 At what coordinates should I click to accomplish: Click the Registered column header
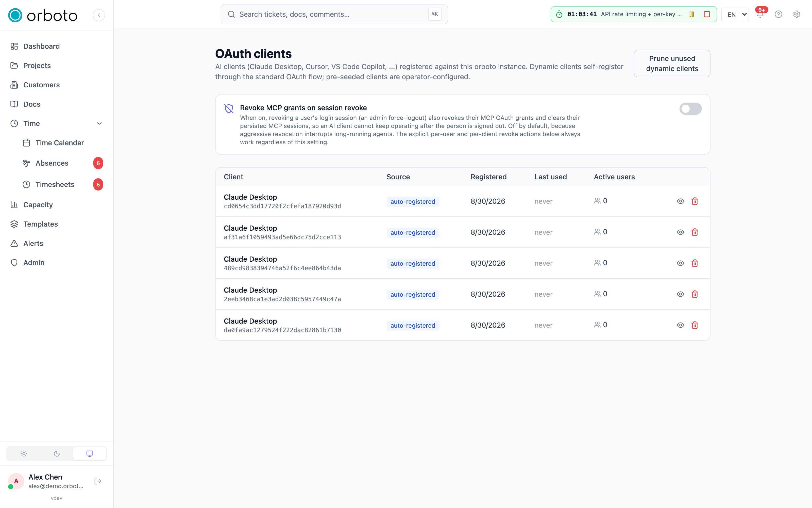coord(488,177)
